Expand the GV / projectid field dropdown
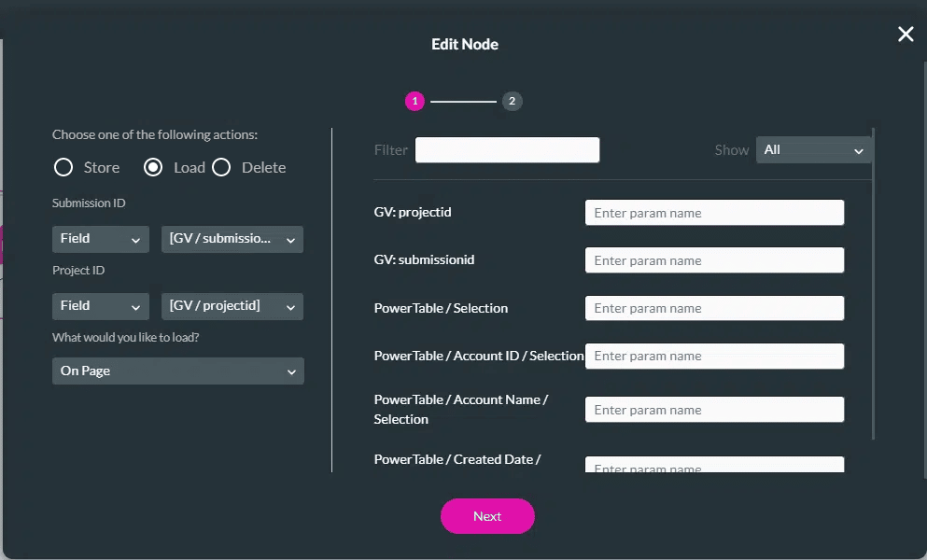 pyautogui.click(x=232, y=306)
